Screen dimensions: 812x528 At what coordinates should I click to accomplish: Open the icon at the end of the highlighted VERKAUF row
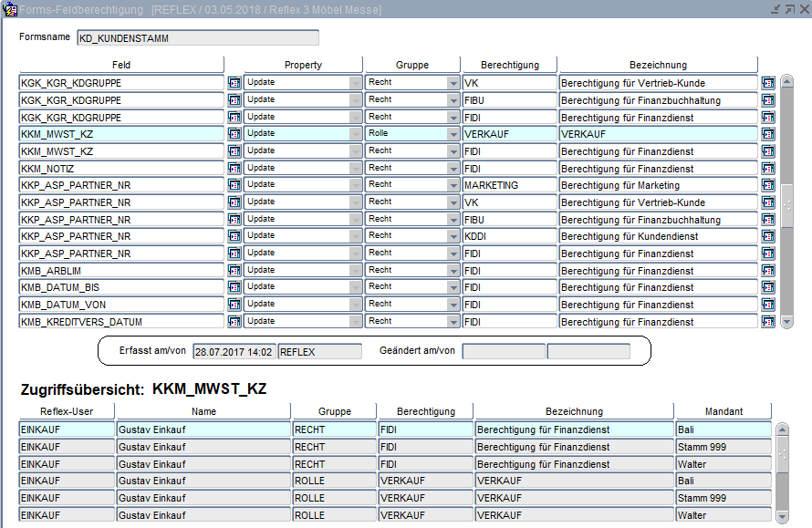point(768,134)
